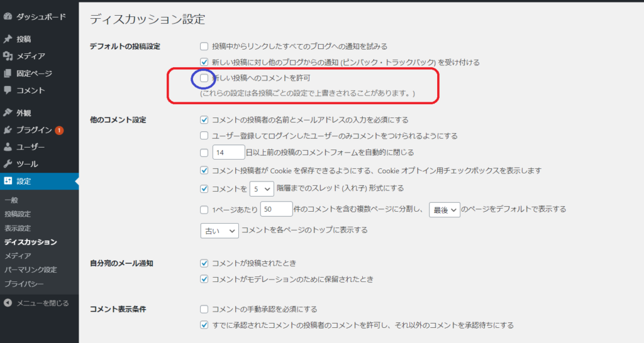Expand the 古い comment order dropdown
The height and width of the screenshot is (343, 644).
(219, 231)
